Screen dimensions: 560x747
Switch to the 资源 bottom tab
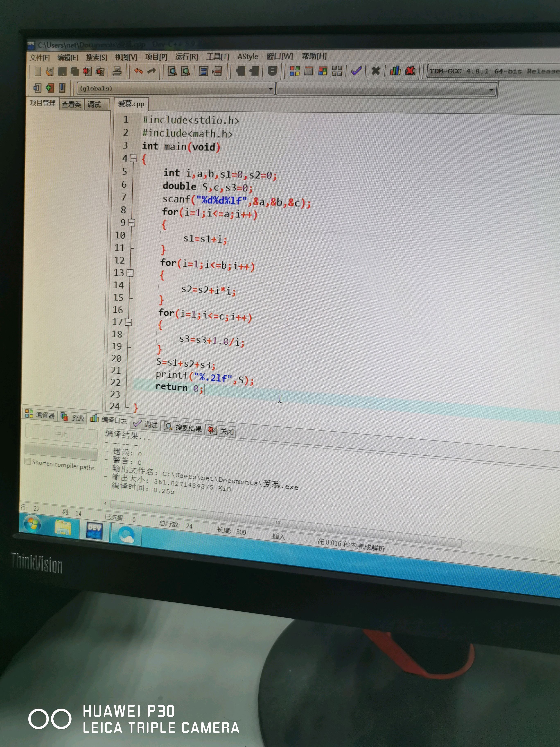click(72, 417)
